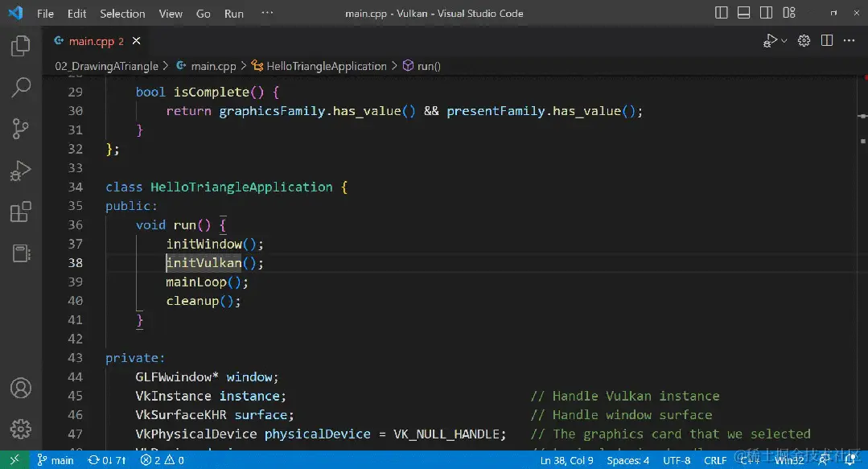This screenshot has width=868, height=469.
Task: Open Problems via errors and warnings count
Action: pos(162,460)
